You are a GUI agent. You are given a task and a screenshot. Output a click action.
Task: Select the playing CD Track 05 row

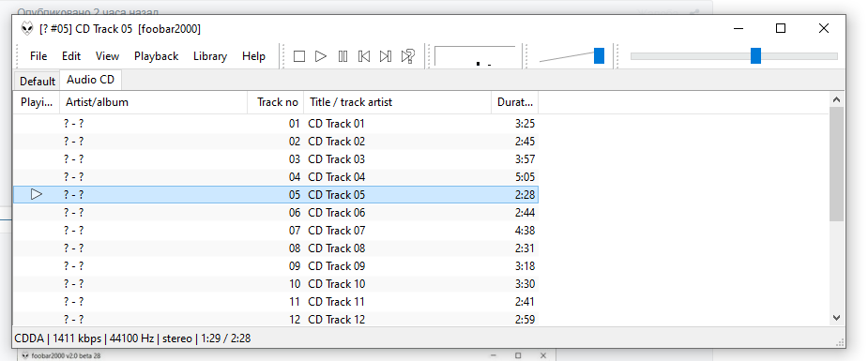click(x=276, y=195)
